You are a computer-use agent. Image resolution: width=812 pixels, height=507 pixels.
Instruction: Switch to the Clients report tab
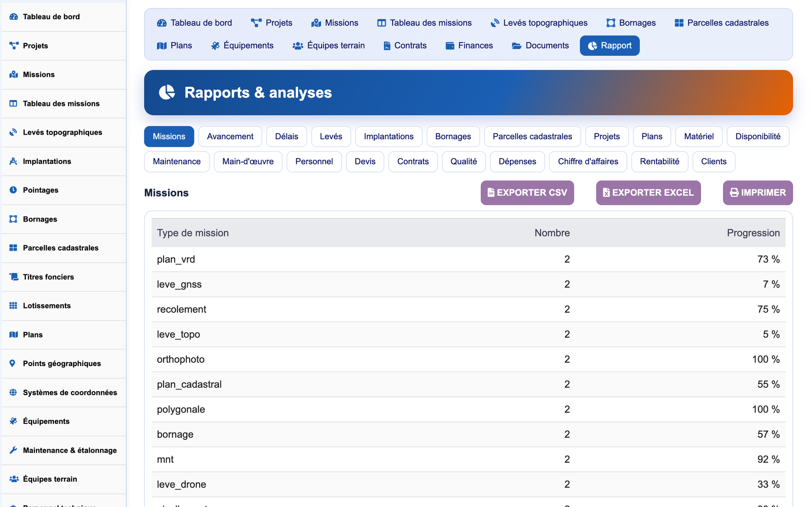click(714, 161)
